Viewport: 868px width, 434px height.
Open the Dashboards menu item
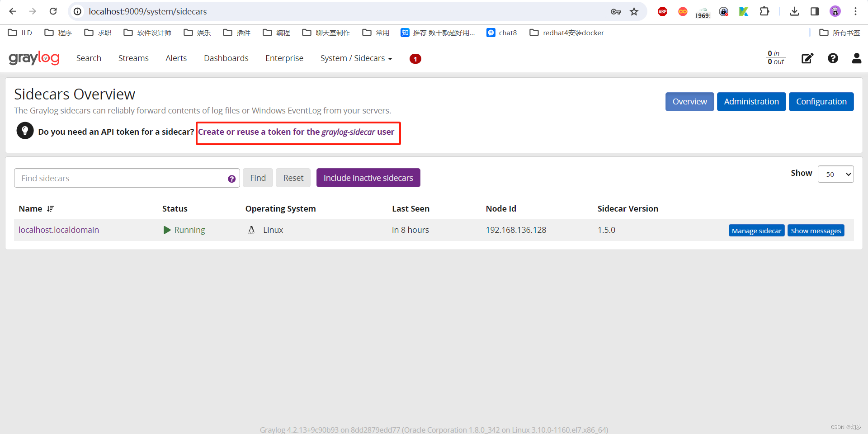click(226, 58)
